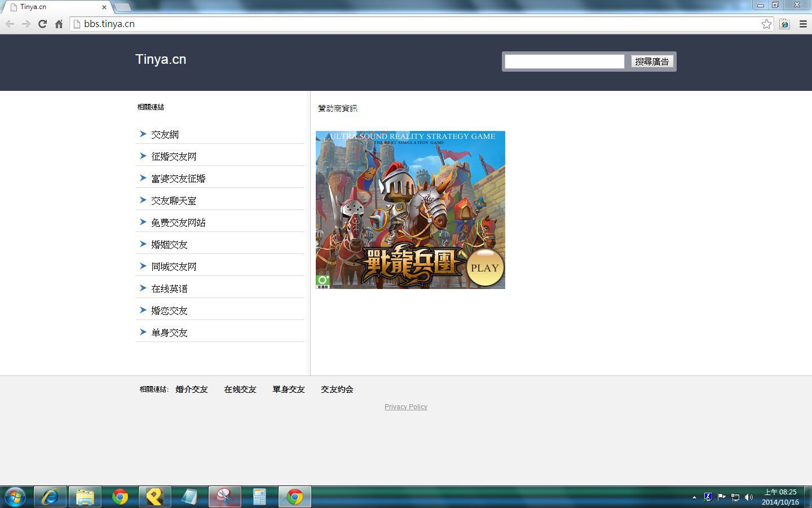Open the Snipping Tool on the taskbar
812x508 pixels.
tap(225, 497)
